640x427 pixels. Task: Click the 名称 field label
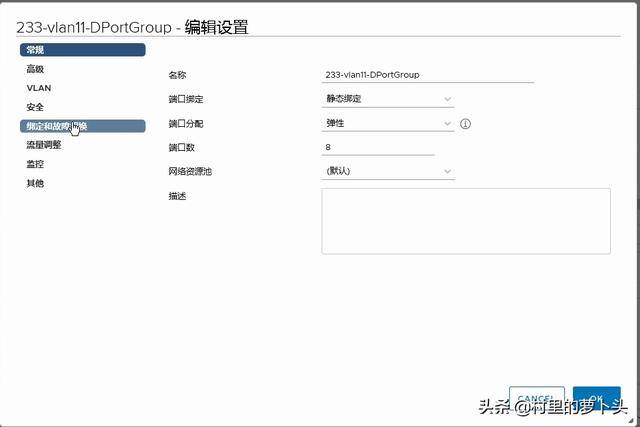(x=178, y=75)
